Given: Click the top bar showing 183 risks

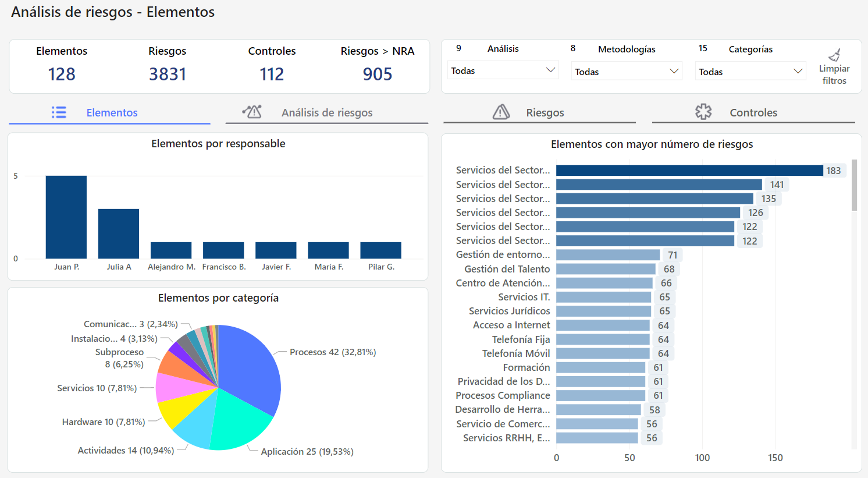Looking at the screenshot, I should click(x=689, y=170).
